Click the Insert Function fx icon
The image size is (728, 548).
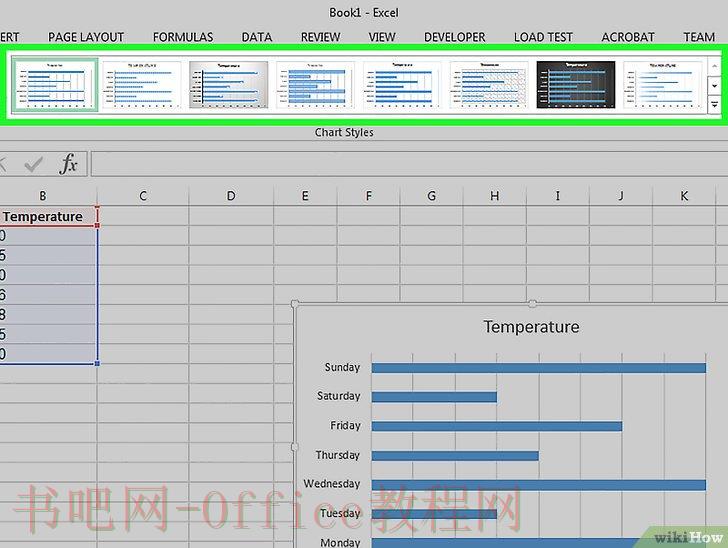click(x=68, y=163)
